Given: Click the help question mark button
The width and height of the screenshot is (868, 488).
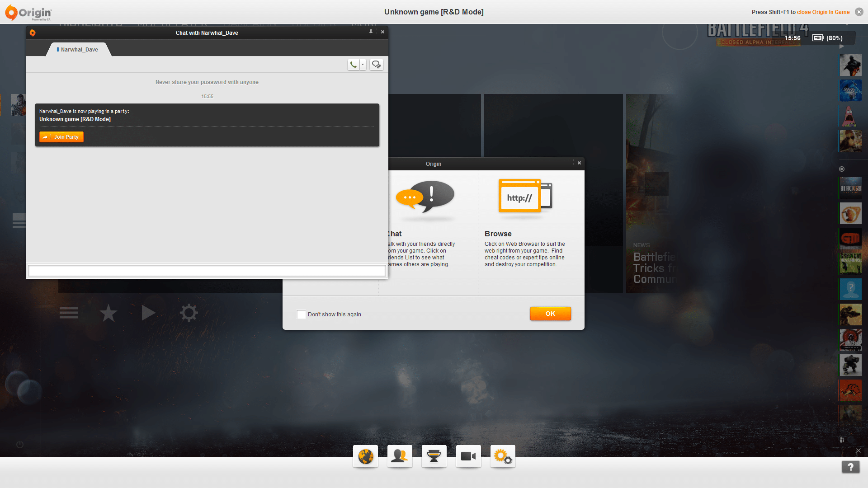Looking at the screenshot, I should pyautogui.click(x=850, y=467).
